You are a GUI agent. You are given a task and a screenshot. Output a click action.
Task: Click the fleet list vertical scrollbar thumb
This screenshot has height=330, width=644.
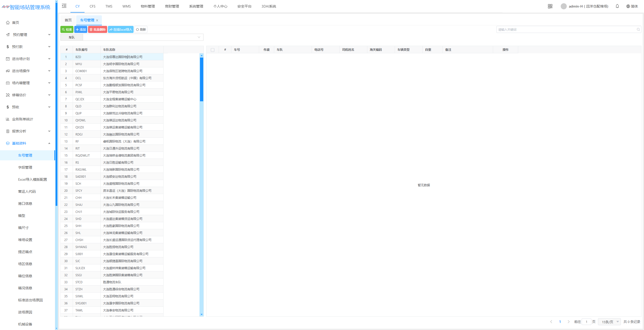(202, 79)
